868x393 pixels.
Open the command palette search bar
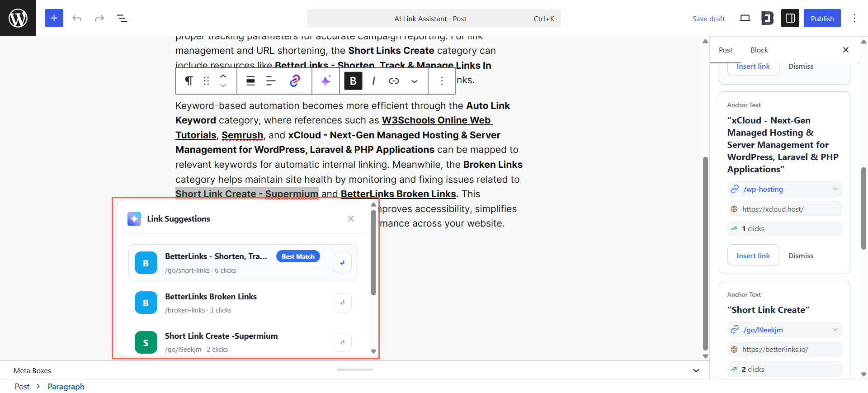[x=434, y=18]
